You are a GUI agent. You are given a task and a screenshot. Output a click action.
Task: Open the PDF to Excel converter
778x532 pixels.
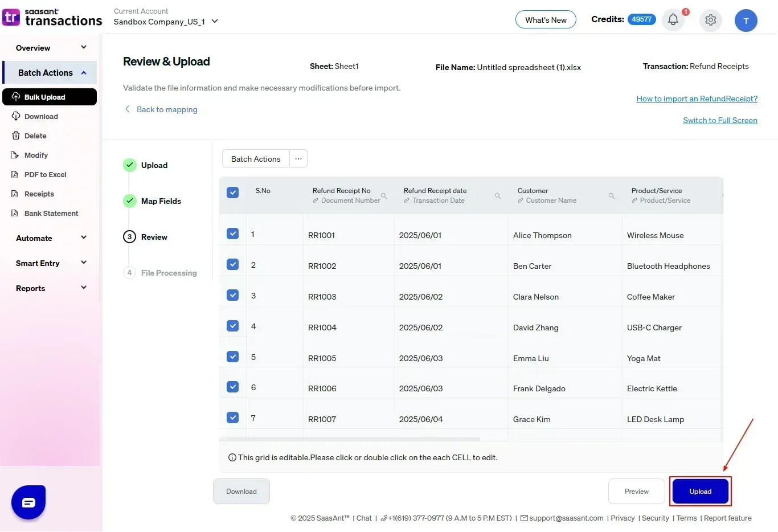coord(46,174)
